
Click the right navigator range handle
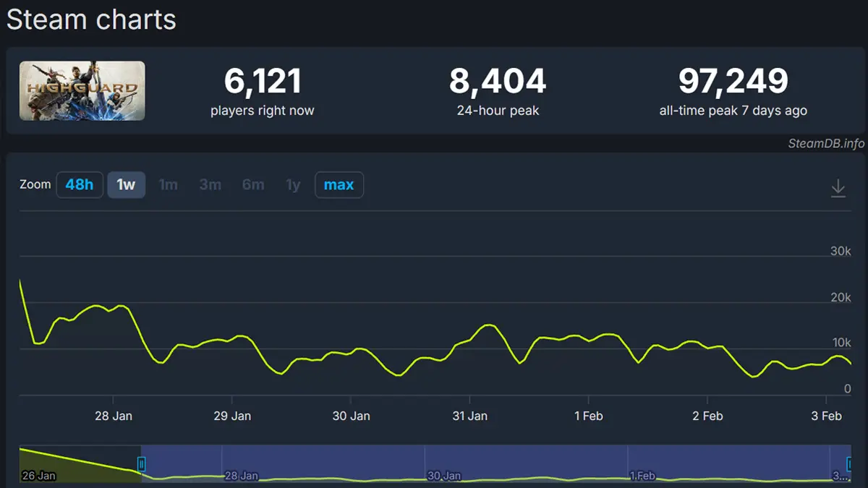pyautogui.click(x=851, y=464)
